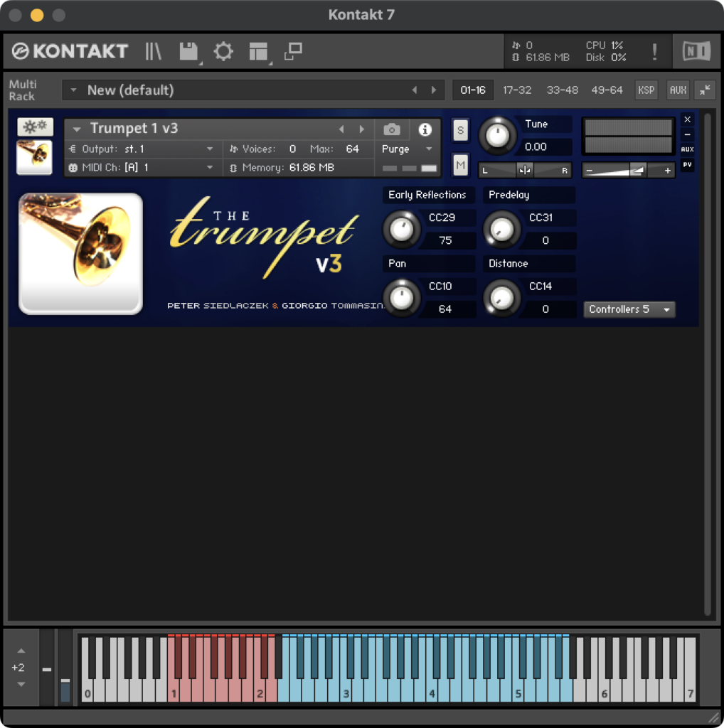Click the volume plus icon
724x728 pixels.
point(667,171)
